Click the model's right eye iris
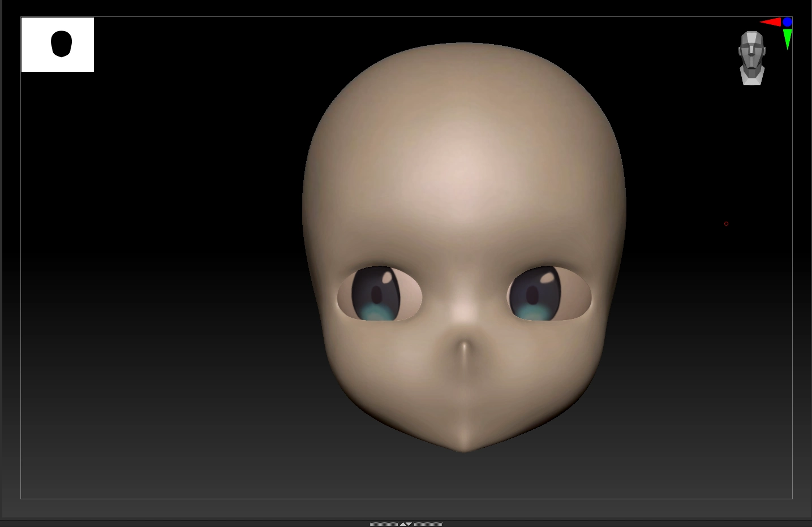 376,294
